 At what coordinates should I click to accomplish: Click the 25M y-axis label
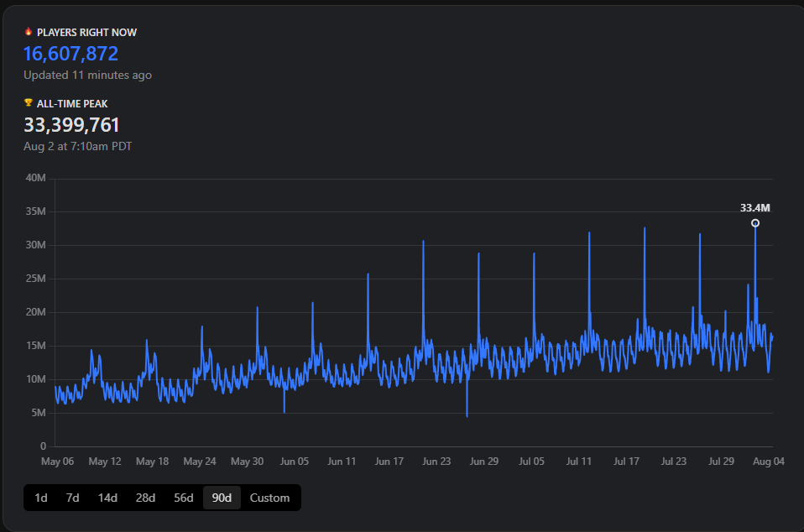[35, 279]
